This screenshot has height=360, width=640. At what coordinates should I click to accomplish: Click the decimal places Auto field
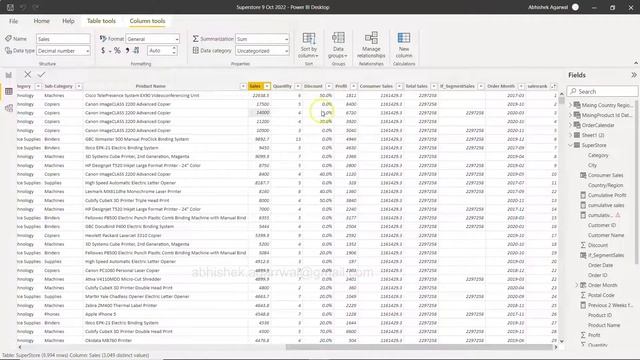coord(159,51)
